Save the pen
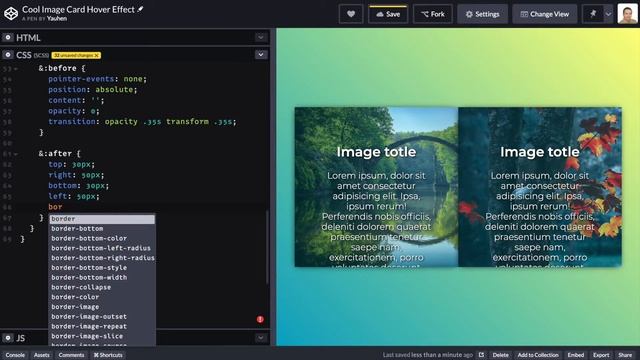The image size is (640, 360). [388, 14]
